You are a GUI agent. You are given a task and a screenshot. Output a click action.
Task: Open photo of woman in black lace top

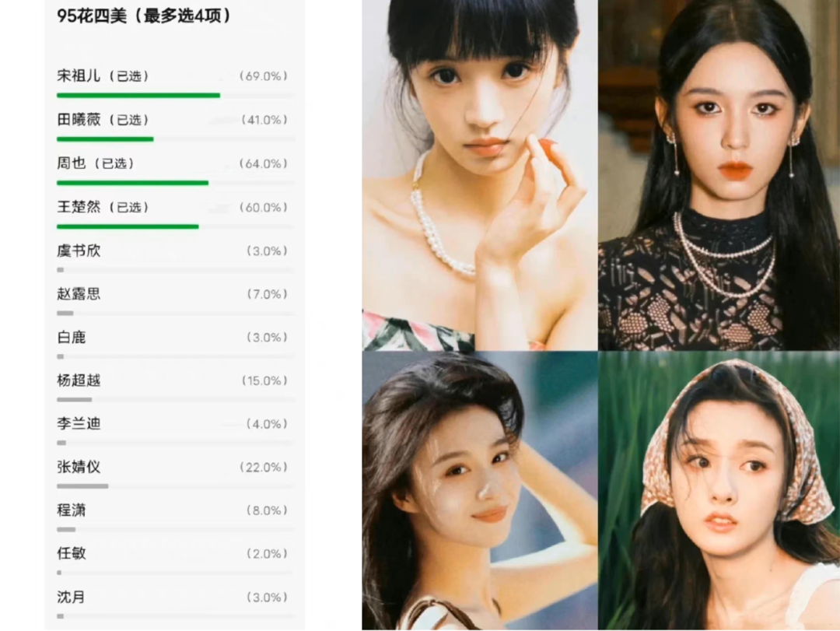pyautogui.click(x=719, y=175)
